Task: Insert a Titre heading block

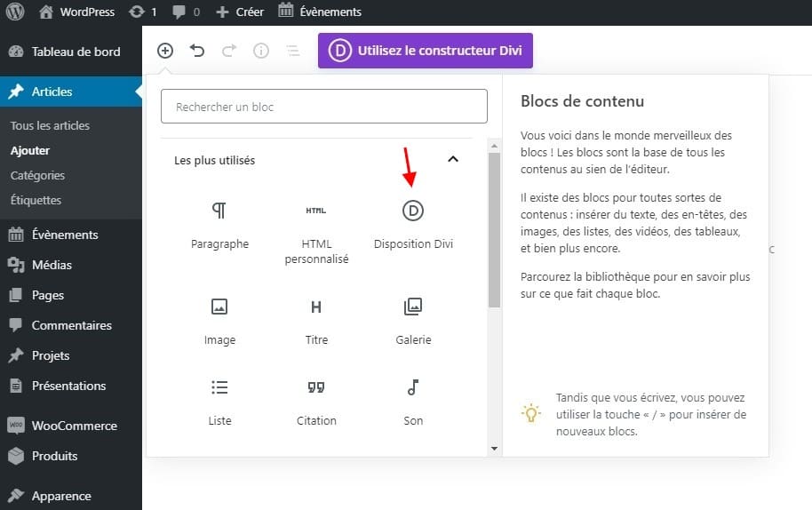Action: coord(316,321)
